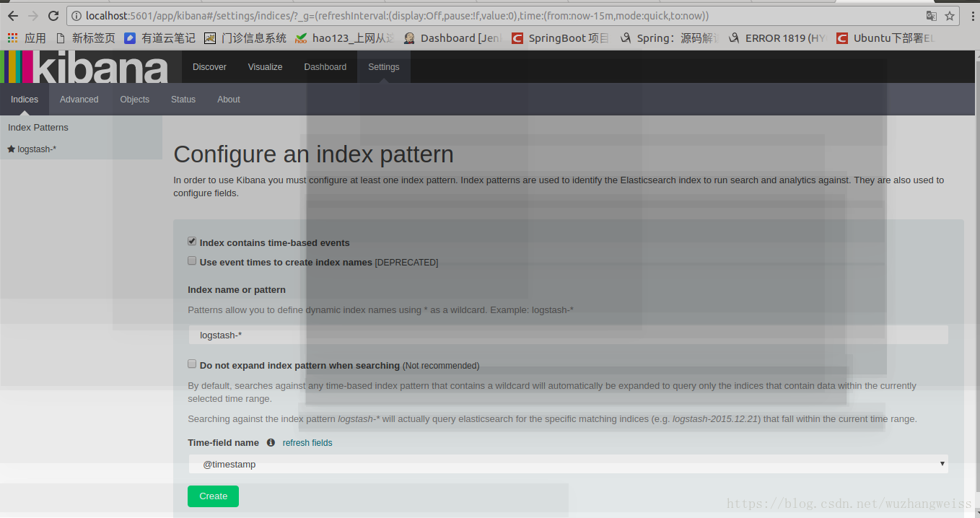Open the ERROR 1819 bookmark
This screenshot has width=980, height=518.
[777, 38]
